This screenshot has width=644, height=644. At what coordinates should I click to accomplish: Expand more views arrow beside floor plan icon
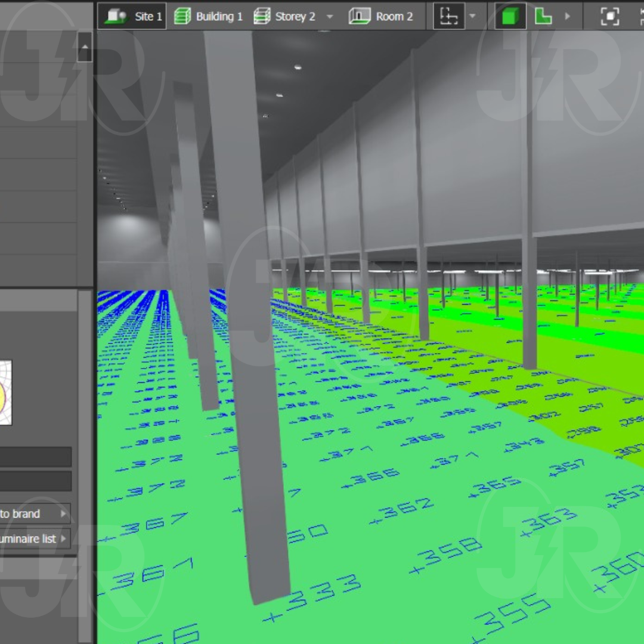pyautogui.click(x=567, y=16)
